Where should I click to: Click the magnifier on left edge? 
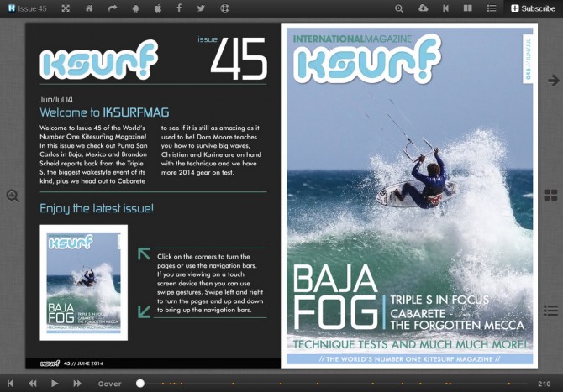click(13, 196)
